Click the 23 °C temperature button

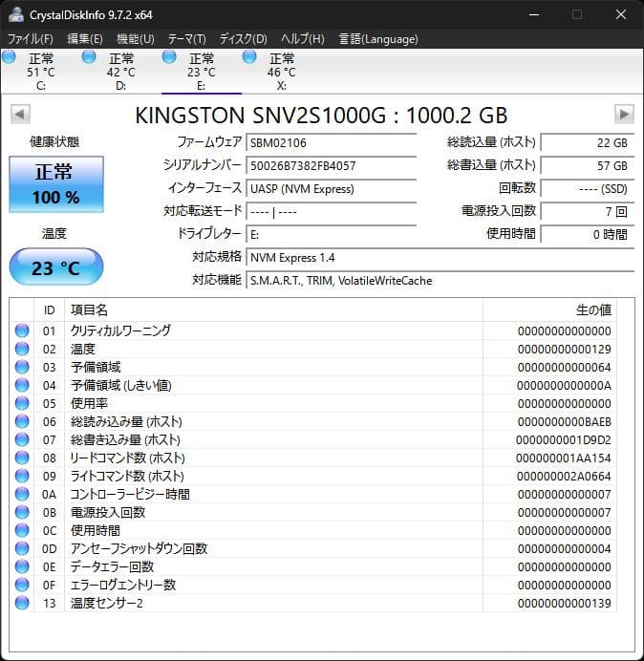(56, 267)
